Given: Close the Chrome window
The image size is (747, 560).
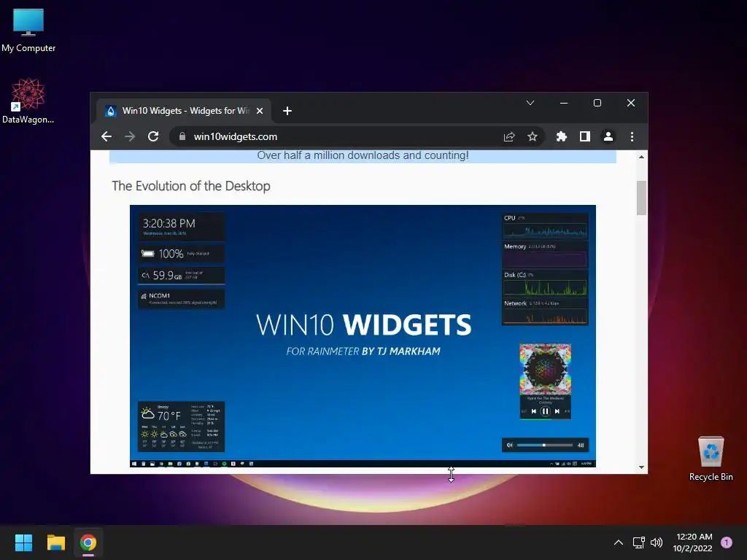Looking at the screenshot, I should tap(631, 103).
